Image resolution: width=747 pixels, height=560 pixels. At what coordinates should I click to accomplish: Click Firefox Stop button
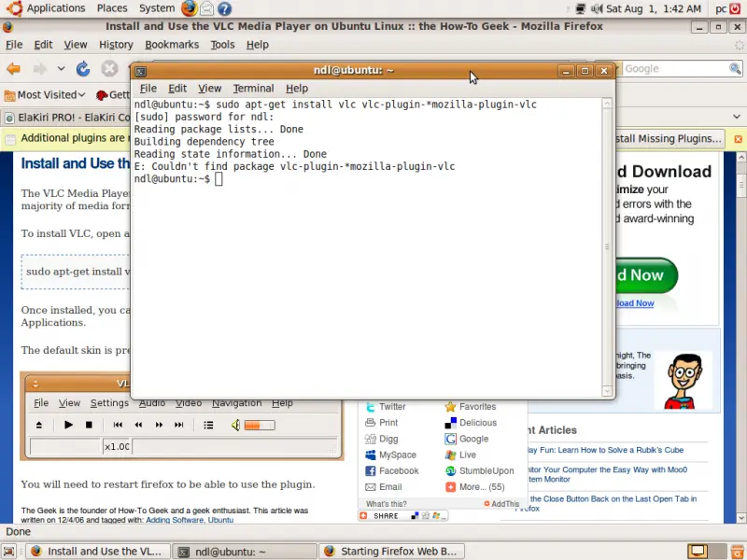pyautogui.click(x=109, y=69)
